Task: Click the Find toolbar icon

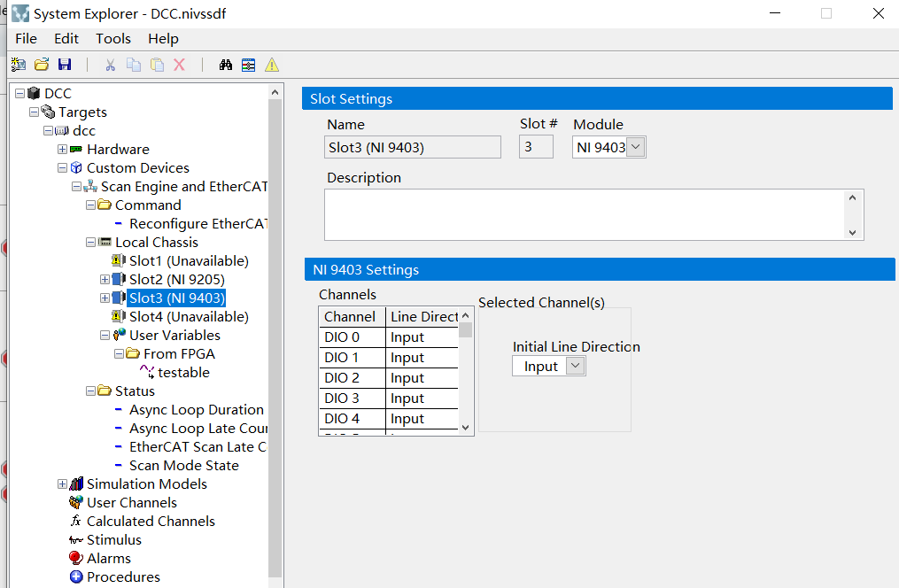Action: click(226, 64)
